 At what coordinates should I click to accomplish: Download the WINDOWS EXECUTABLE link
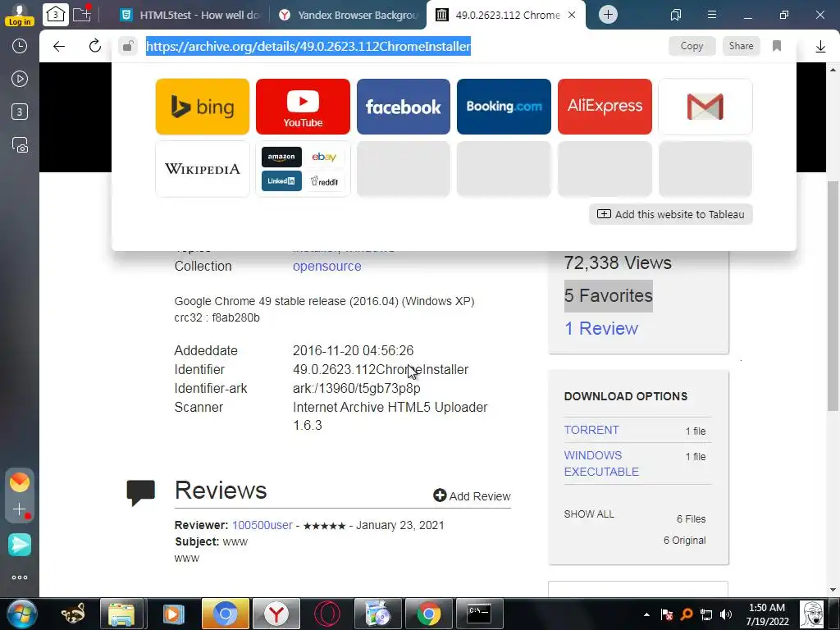(601, 463)
